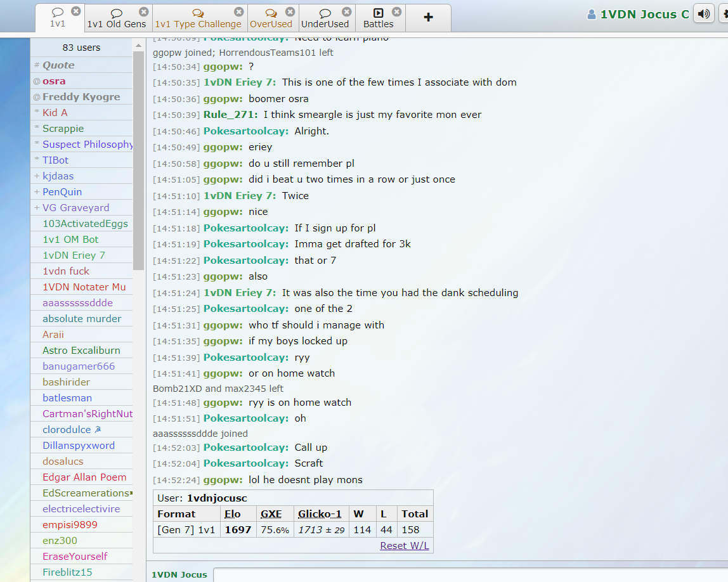
Task: Select user bashirider
Action: [x=82, y=382]
